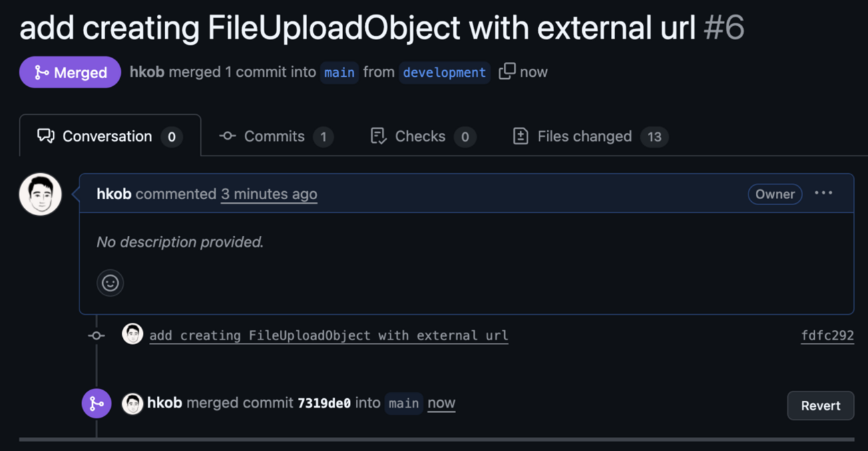Viewport: 868px width, 451px height.
Task: Open the three-dot comment options menu
Action: pos(823,193)
